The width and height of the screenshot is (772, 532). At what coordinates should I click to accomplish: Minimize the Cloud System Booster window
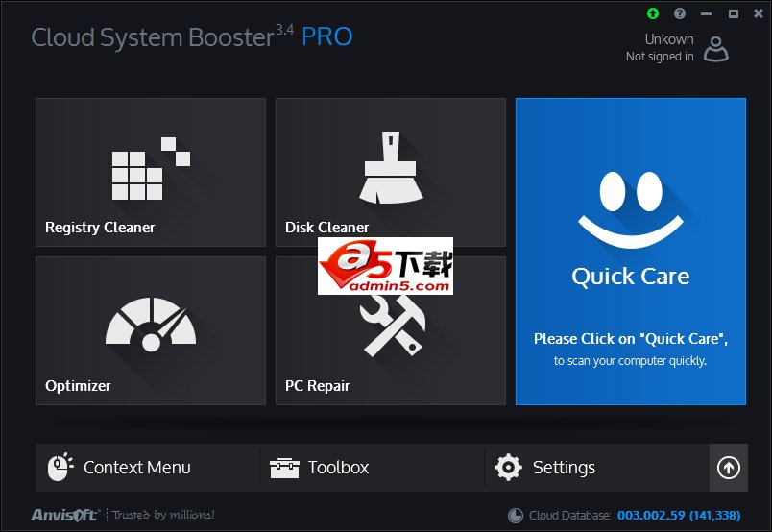706,13
